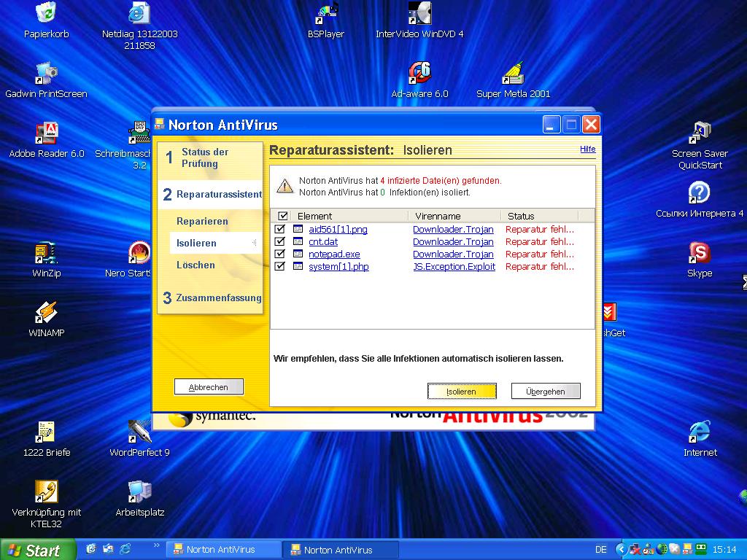Open Downloader.Trojan link in the notepad.exe row

453,254
